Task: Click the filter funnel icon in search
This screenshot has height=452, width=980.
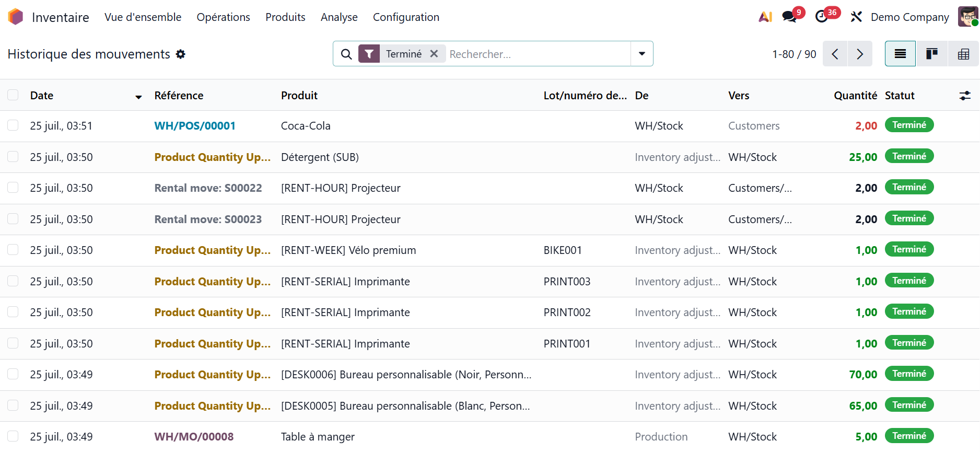Action: click(369, 54)
